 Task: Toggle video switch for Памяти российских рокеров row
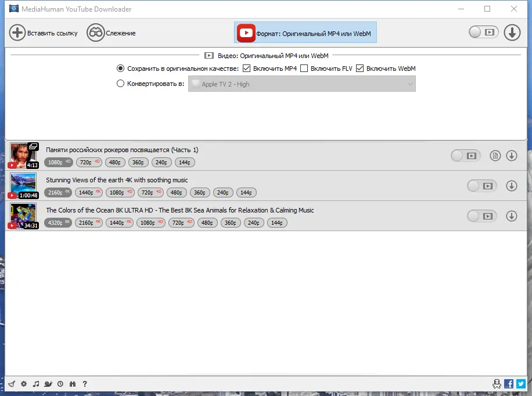[x=466, y=156]
